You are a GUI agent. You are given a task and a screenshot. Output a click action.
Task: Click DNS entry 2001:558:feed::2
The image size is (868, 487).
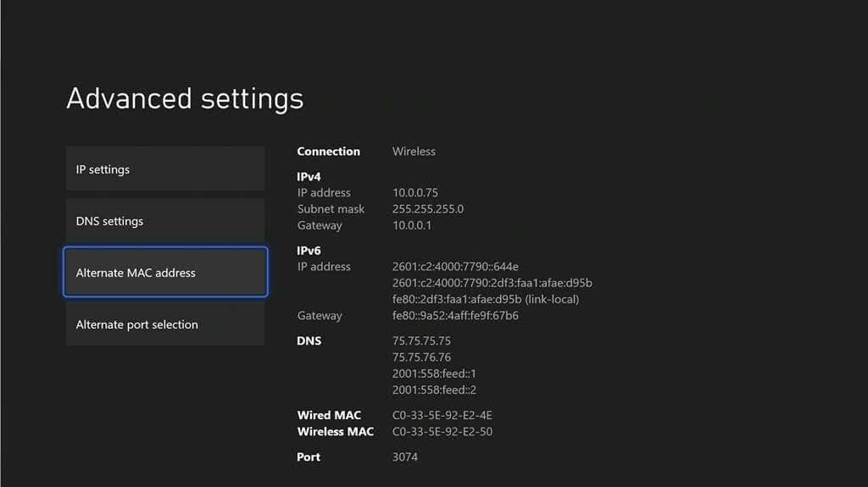(434, 390)
